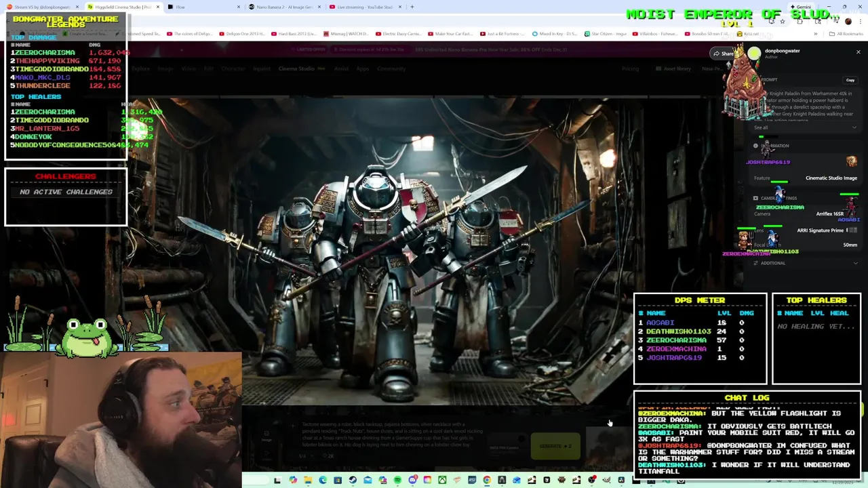Switch to Chrome on the taskbar

point(487,480)
